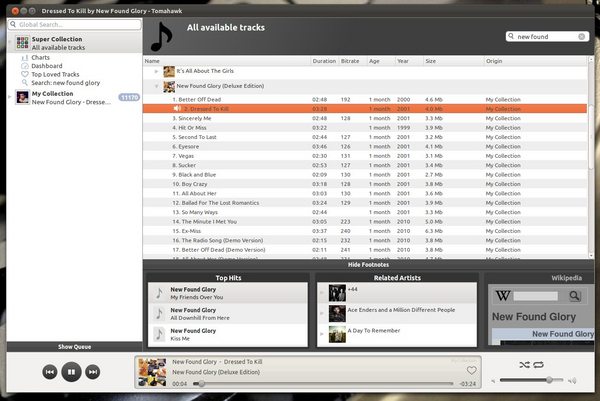Expand related artist +44
The height and width of the screenshot is (401, 600).
click(322, 293)
